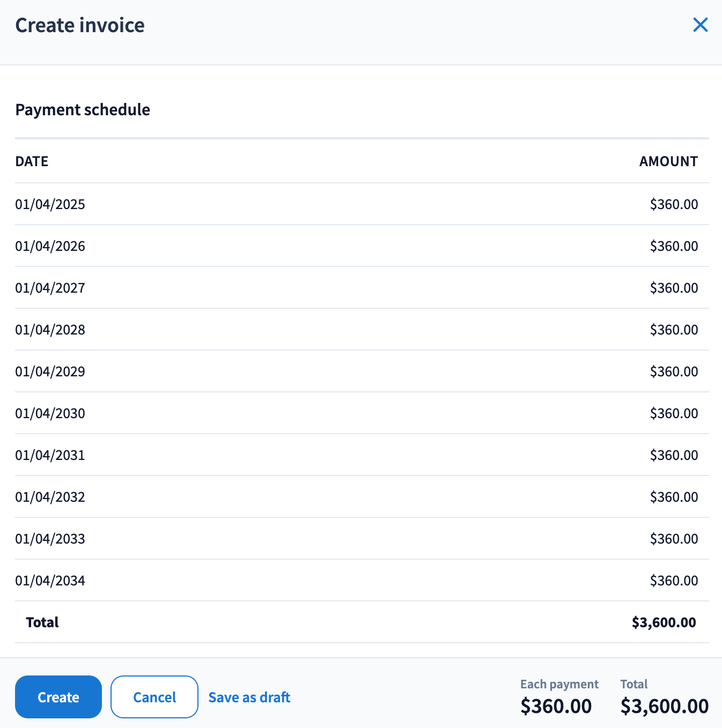Select the 01/04/2025 payment row

point(50,204)
